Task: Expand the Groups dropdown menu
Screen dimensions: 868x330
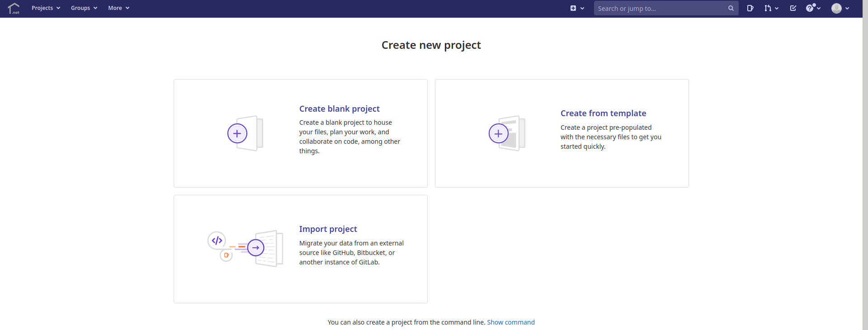Action: 84,8
